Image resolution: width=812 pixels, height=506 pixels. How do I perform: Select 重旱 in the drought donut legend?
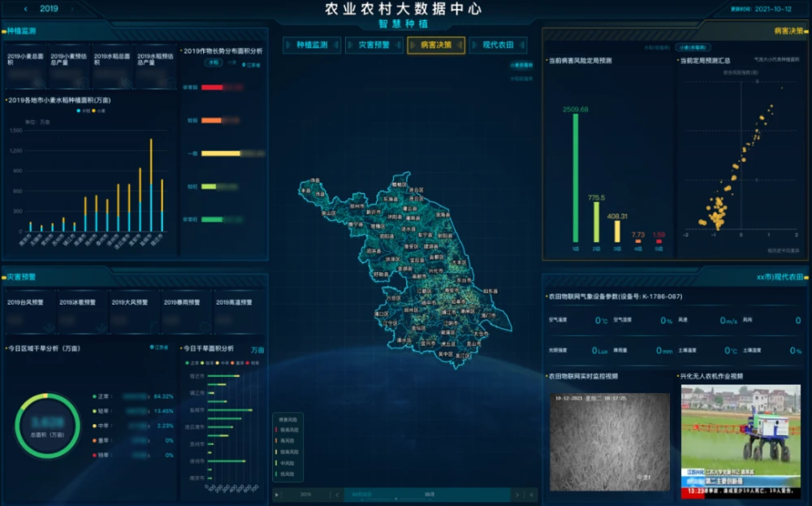coord(101,441)
